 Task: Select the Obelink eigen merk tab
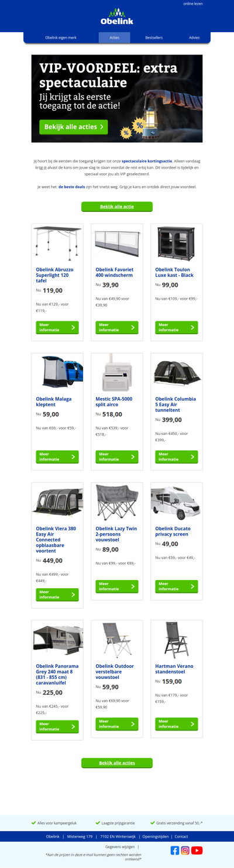(x=61, y=37)
